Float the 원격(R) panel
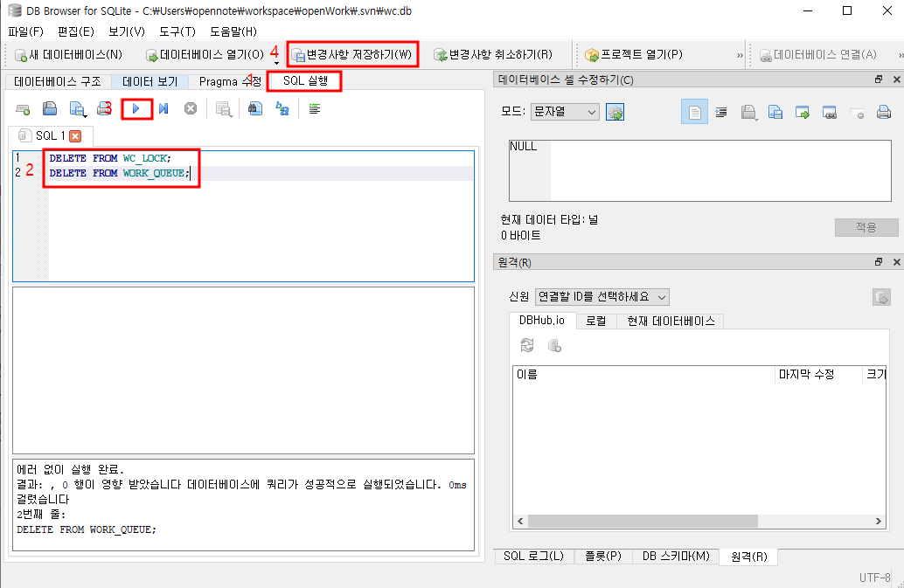Viewport: 904px width, 588px height. [x=878, y=262]
